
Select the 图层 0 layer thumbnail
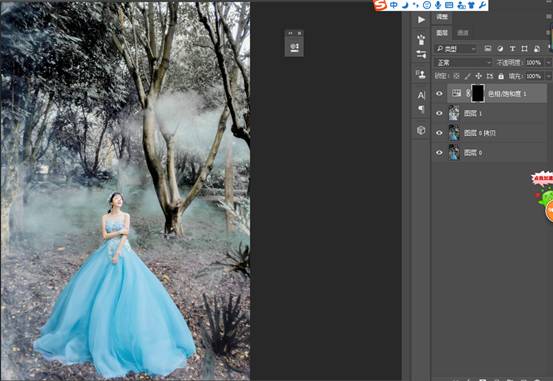click(454, 152)
